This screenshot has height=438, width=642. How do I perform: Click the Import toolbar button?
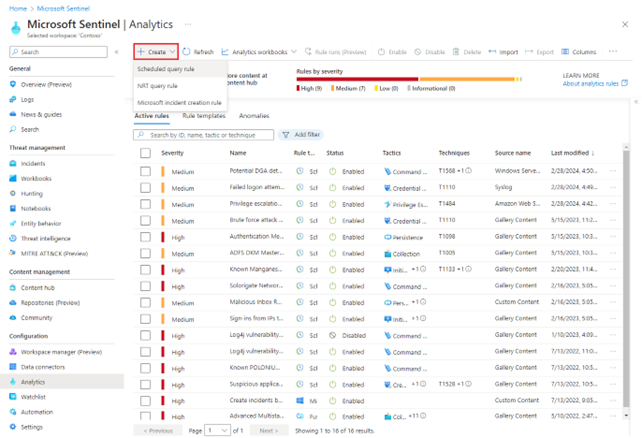(x=503, y=52)
